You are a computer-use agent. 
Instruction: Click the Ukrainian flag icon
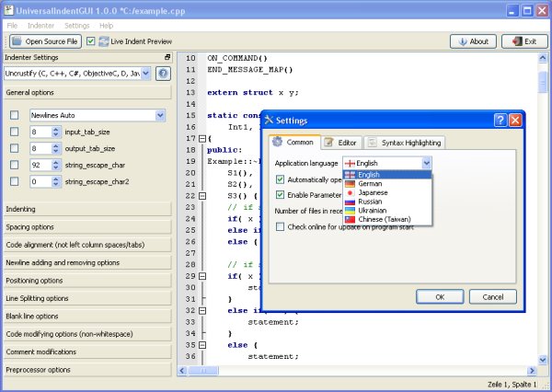click(x=350, y=211)
